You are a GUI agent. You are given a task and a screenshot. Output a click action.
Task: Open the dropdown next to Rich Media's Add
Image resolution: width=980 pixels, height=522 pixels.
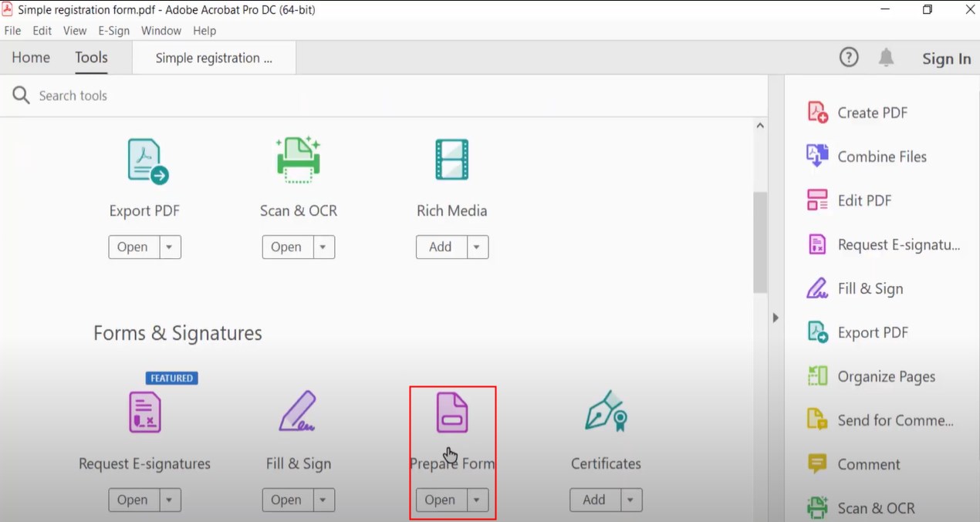[477, 247]
